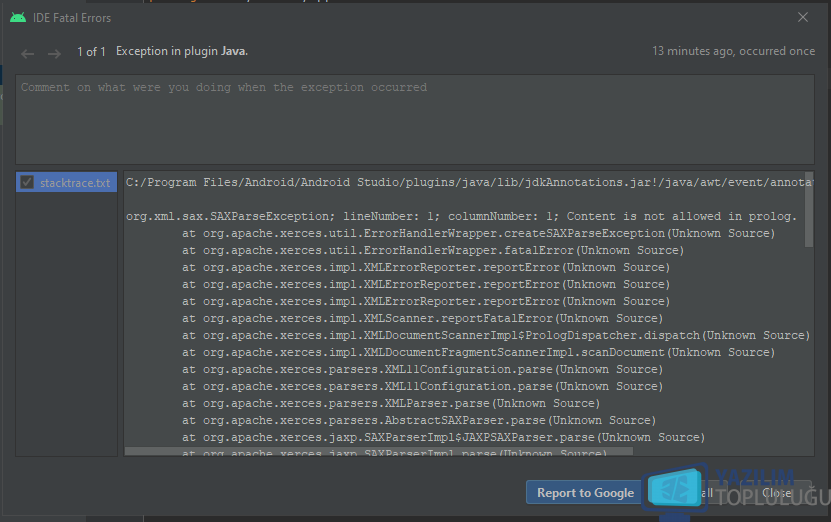Screen dimensions: 831x522
Task: Click the 'IDE Fatal Errors' title text
Action: coord(72,18)
